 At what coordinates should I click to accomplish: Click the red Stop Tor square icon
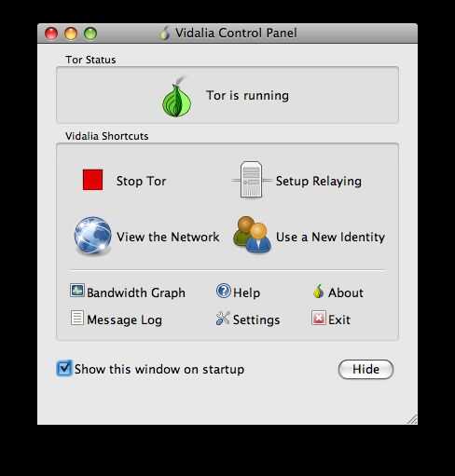92,180
